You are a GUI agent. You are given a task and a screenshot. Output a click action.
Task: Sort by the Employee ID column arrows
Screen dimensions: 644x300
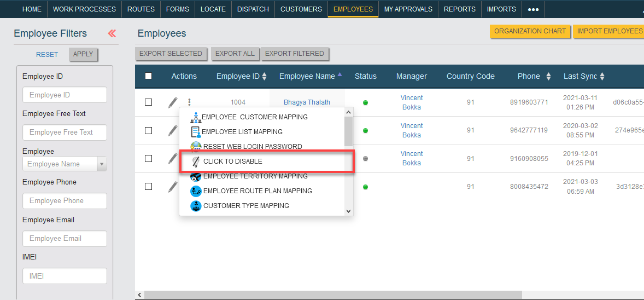point(264,76)
